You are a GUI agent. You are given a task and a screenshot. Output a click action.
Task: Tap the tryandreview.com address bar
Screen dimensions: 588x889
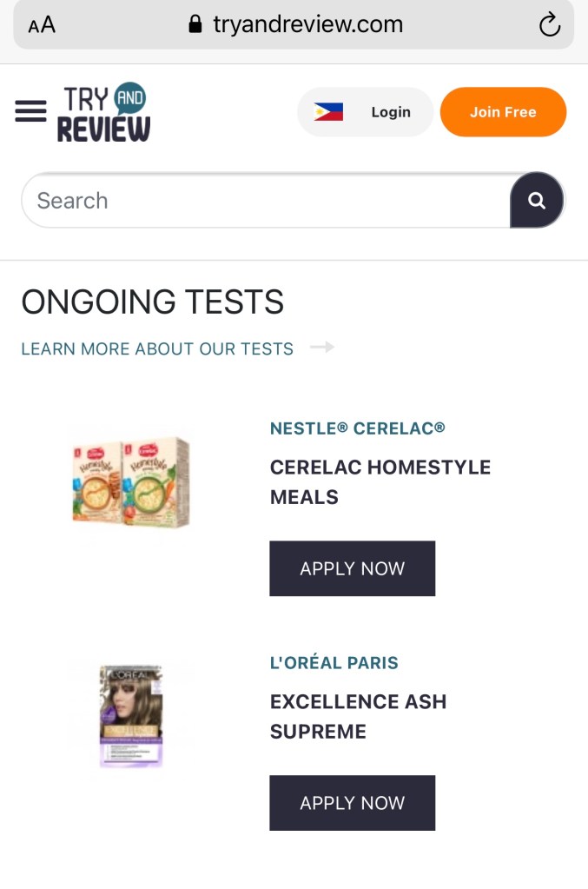pos(307,24)
